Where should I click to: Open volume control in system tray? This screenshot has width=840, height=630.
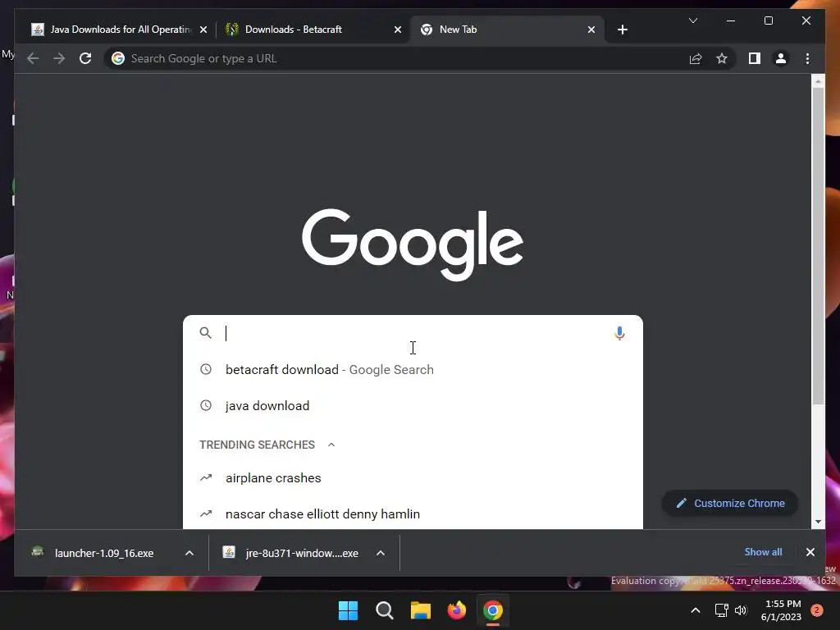741,610
